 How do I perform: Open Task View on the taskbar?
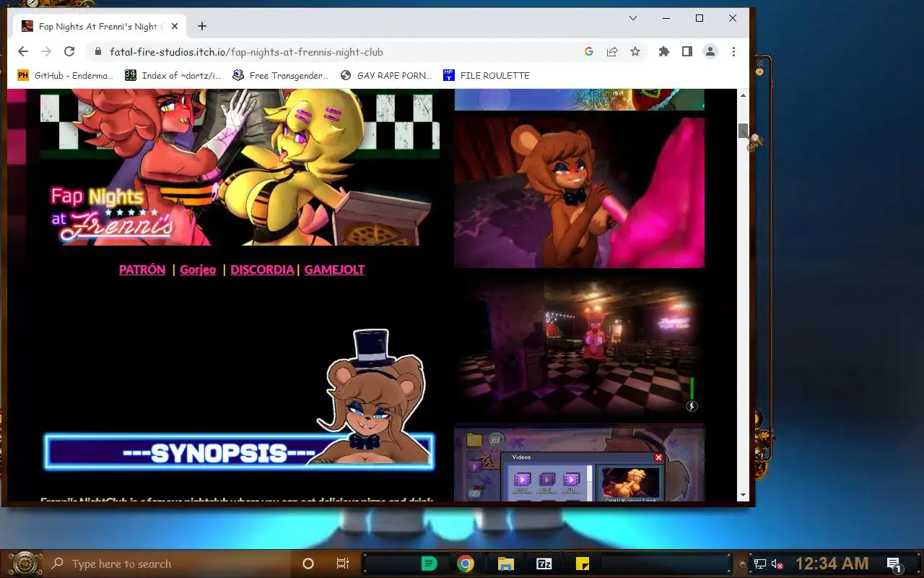click(x=343, y=564)
